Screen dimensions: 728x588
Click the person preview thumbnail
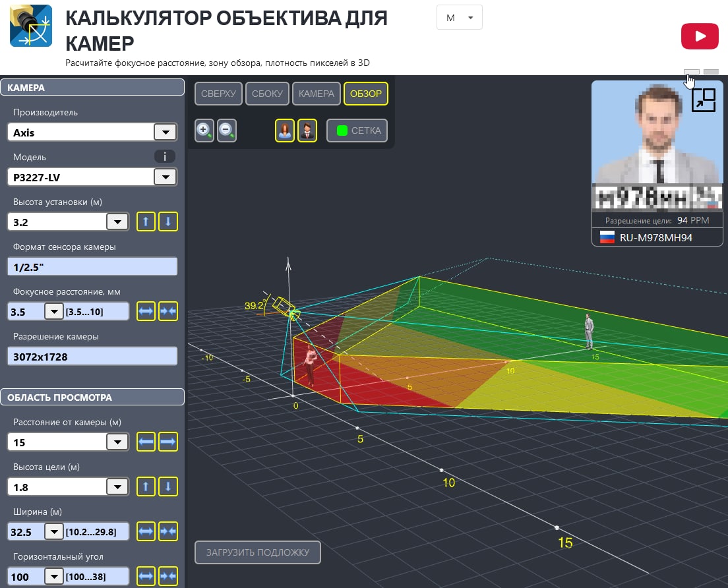[x=657, y=146]
